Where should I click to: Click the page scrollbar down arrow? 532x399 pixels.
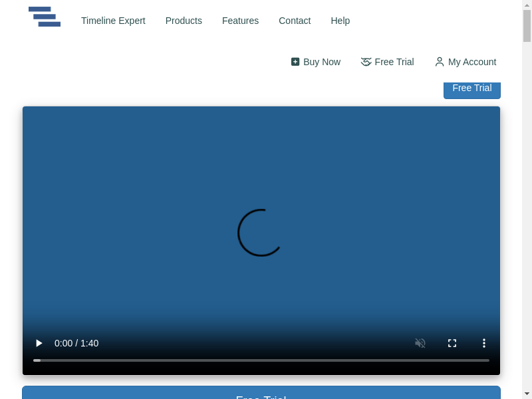tap(527, 394)
